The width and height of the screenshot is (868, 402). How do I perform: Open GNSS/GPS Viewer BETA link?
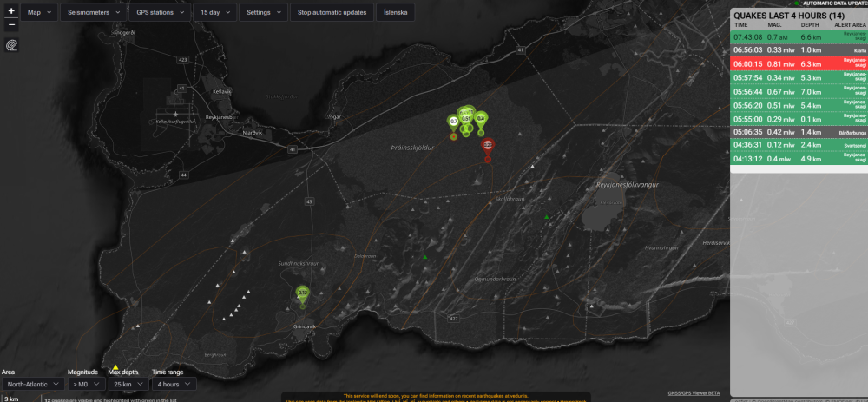[695, 392]
